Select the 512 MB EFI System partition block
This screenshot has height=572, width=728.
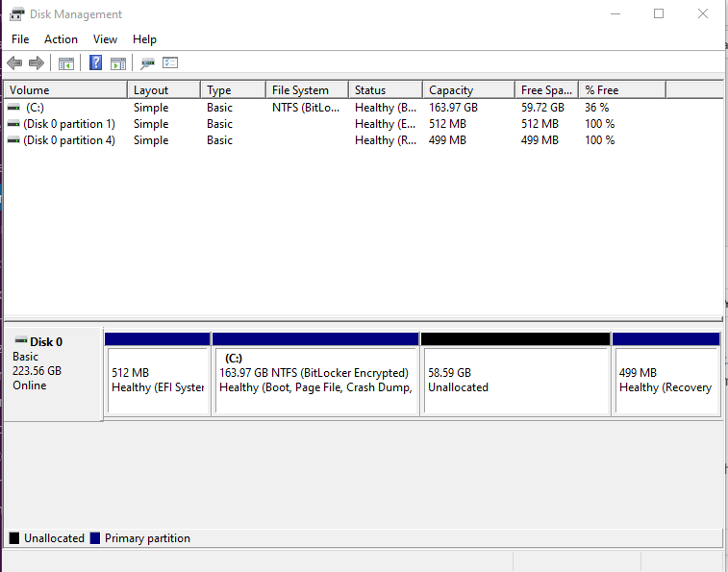coord(158,374)
